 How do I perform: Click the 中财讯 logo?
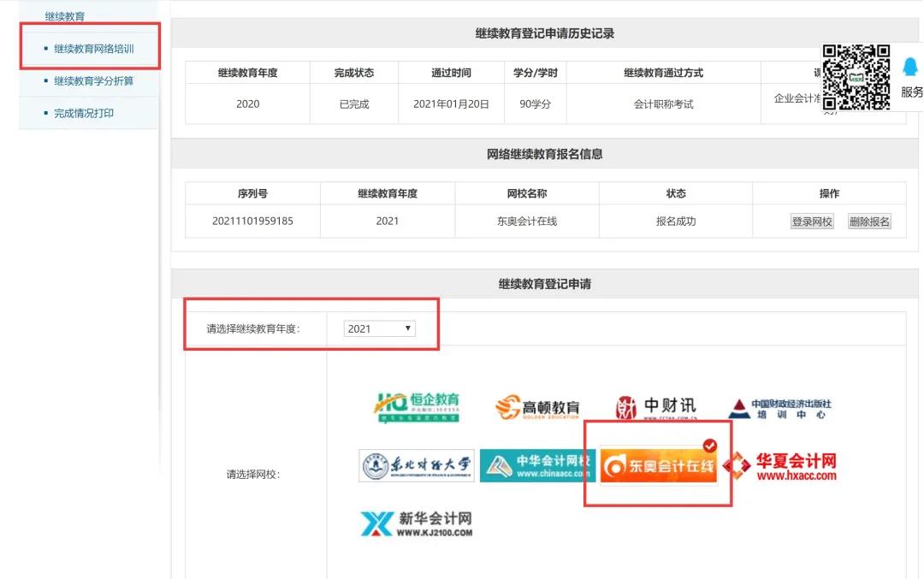coord(656,405)
